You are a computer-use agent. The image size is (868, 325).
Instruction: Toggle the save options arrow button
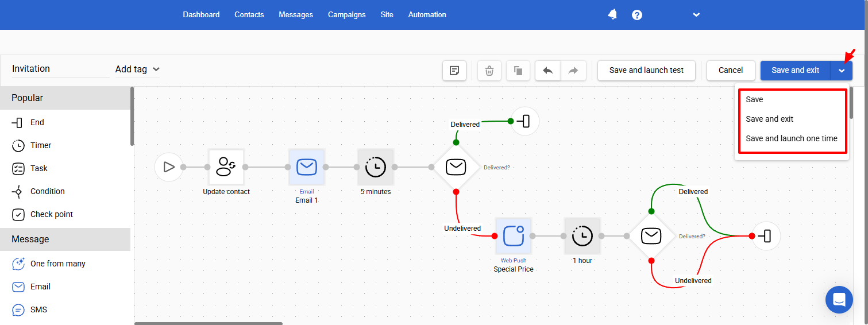pyautogui.click(x=842, y=71)
